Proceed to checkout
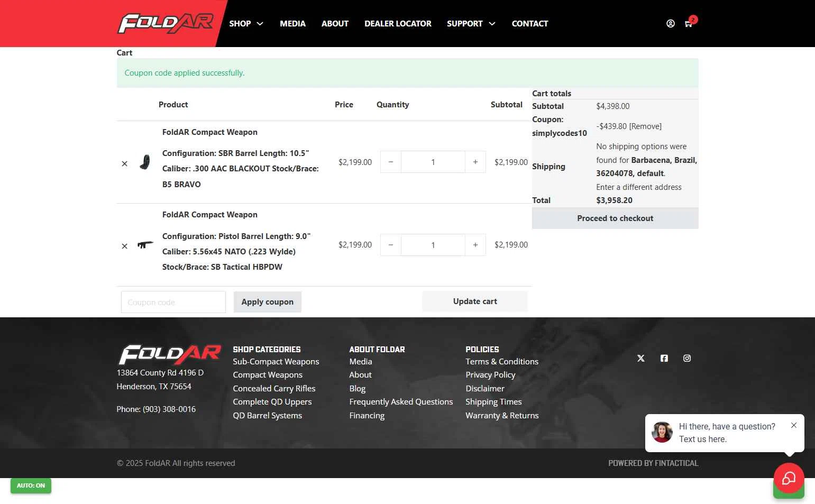The width and height of the screenshot is (815, 504). 615,218
